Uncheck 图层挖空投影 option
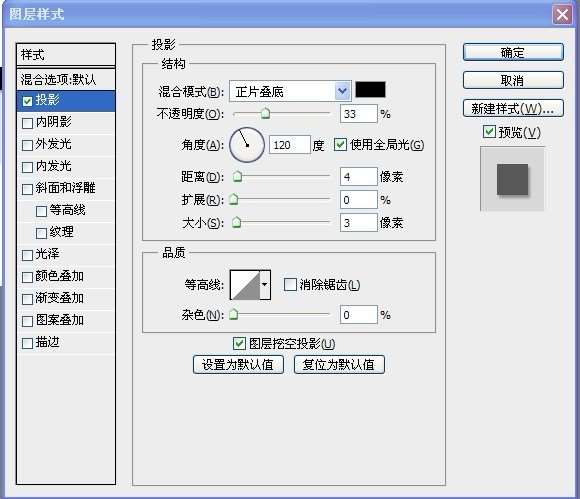The width and height of the screenshot is (580, 499). [x=239, y=343]
